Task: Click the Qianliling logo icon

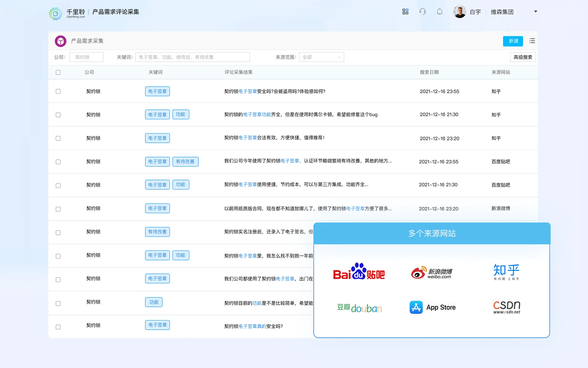Action: tap(55, 14)
